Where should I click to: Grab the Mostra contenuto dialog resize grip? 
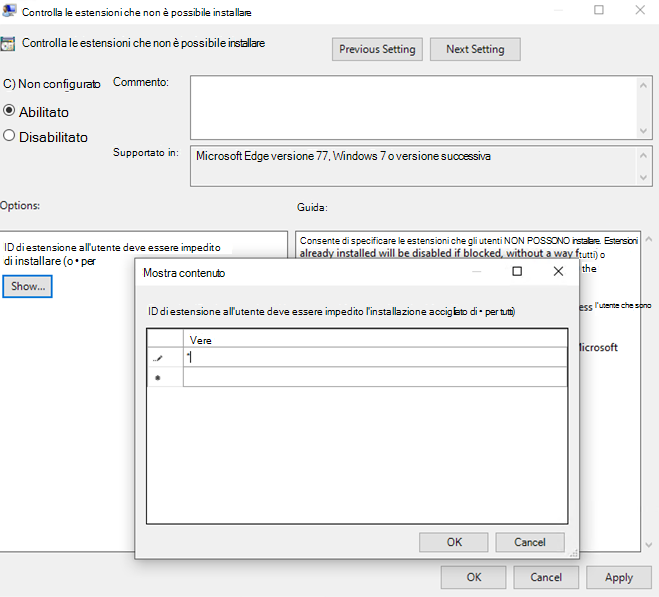click(x=573, y=554)
